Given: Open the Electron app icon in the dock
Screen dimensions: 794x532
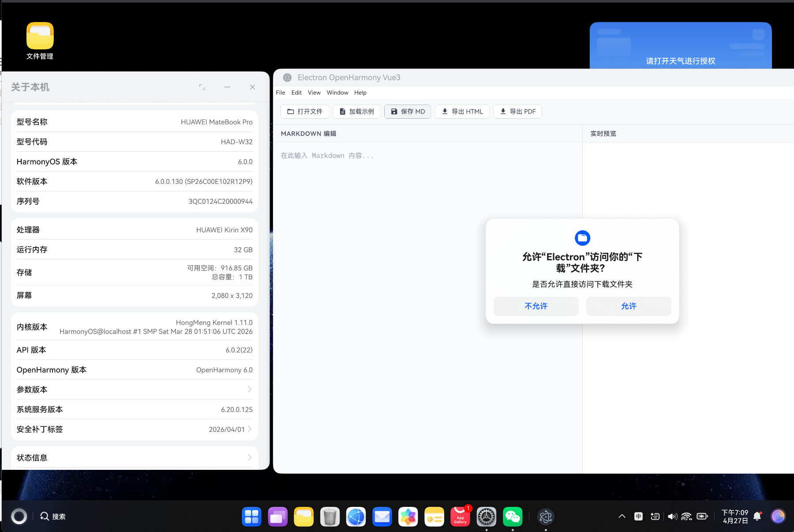Looking at the screenshot, I should pos(546,517).
